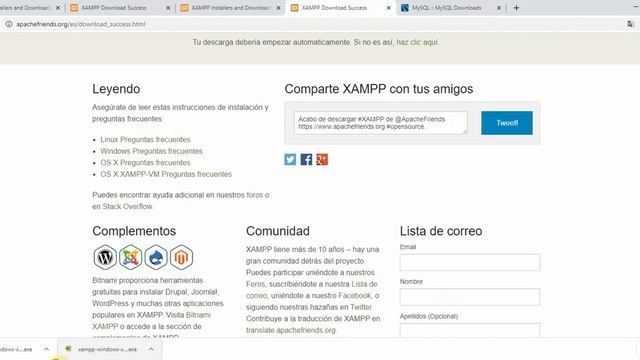
Task: Open the Magento add-on icon
Action: (181, 257)
